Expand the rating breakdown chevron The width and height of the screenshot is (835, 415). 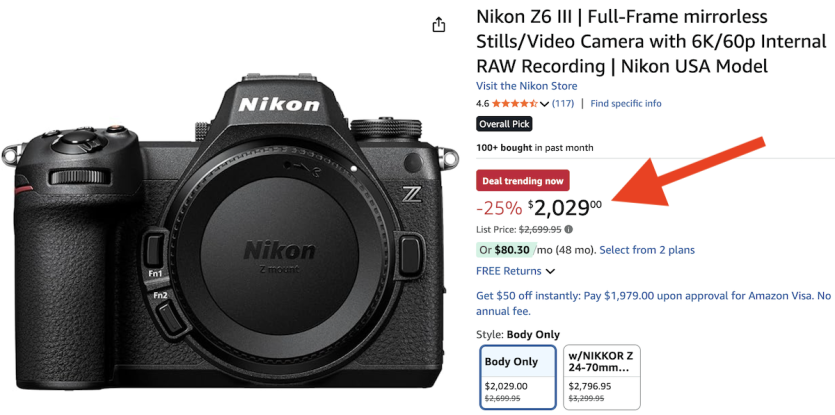[x=544, y=104]
